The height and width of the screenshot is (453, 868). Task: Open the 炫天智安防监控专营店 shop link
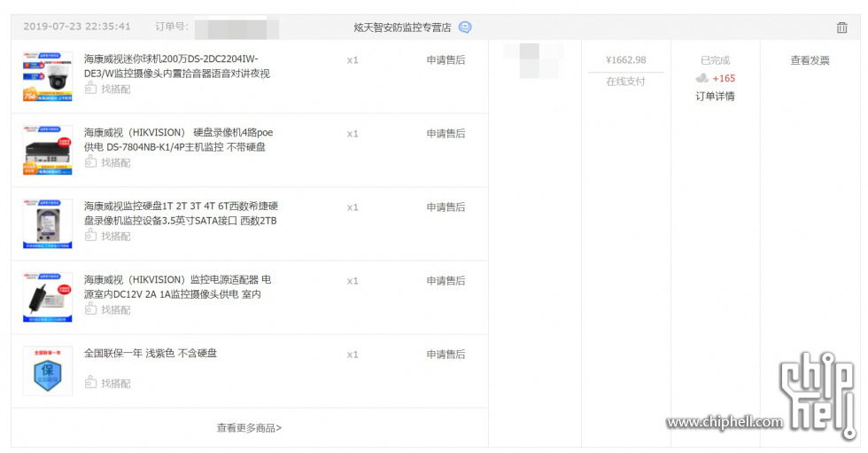pos(402,27)
